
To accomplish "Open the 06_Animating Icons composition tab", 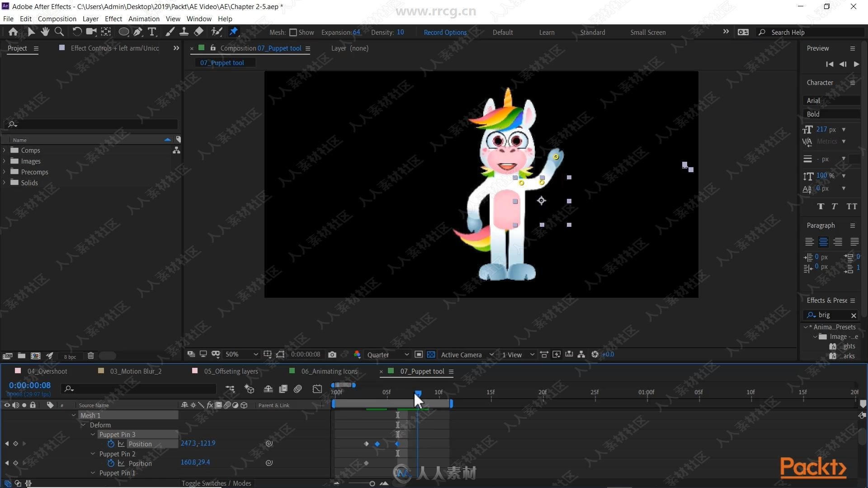I will (330, 371).
